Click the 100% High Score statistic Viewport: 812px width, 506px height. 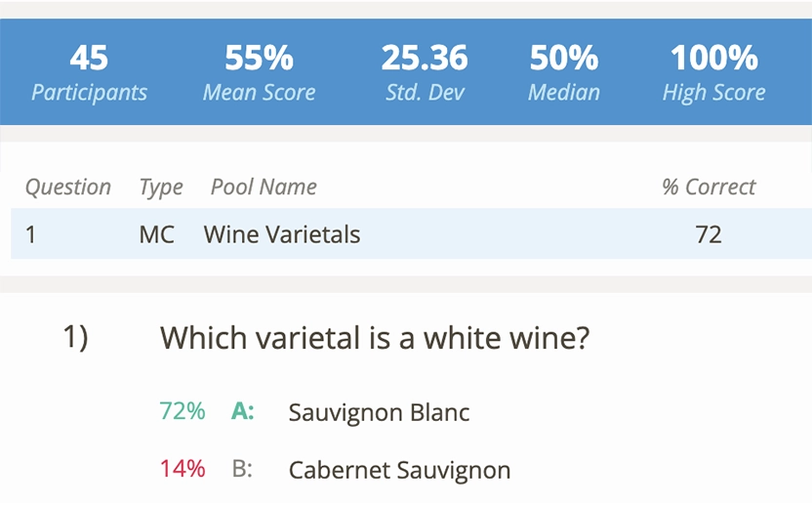point(713,73)
